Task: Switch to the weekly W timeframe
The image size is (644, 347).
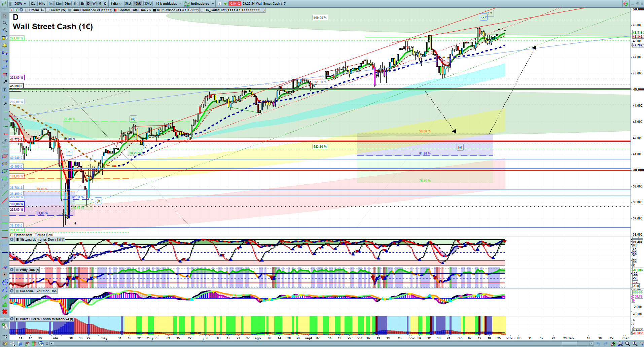Action: tap(94, 4)
